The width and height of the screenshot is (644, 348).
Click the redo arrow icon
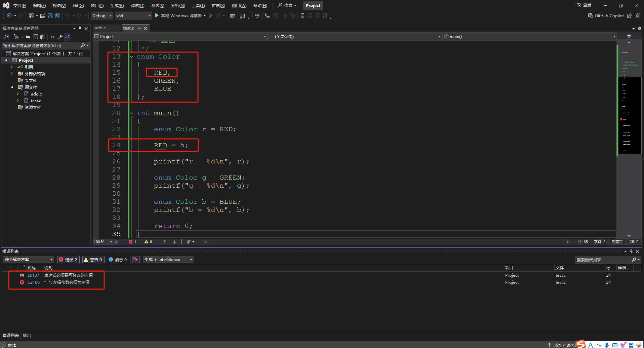[x=79, y=15]
